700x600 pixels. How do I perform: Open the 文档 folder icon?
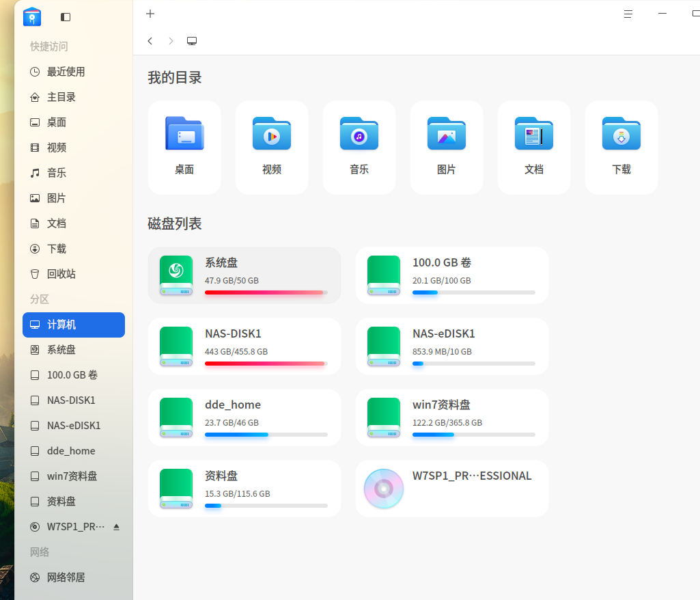pyautogui.click(x=534, y=133)
